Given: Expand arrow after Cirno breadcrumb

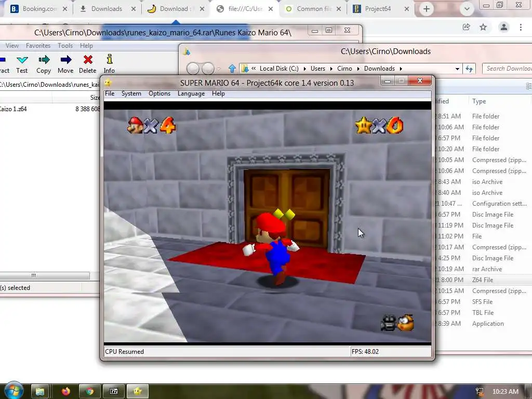Looking at the screenshot, I should [x=358, y=69].
